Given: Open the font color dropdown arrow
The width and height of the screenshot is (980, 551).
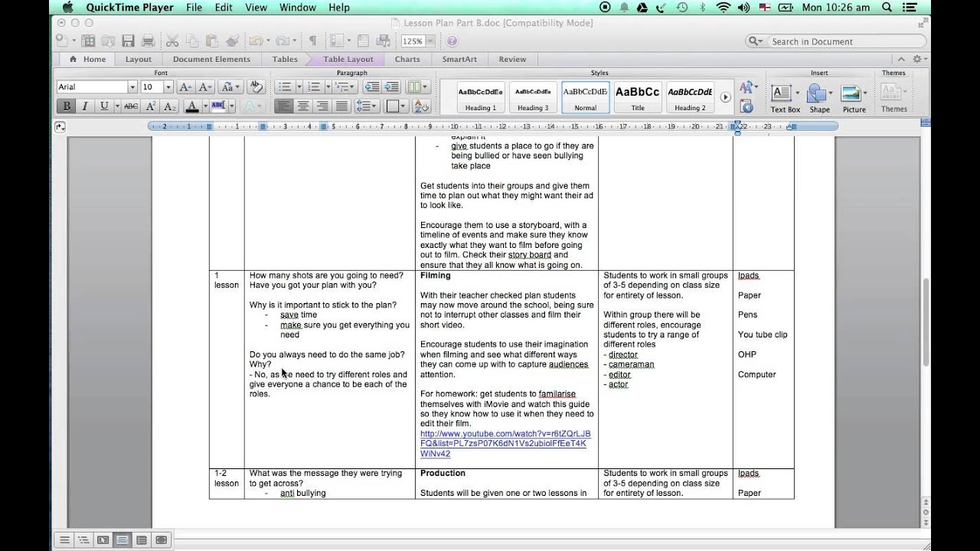Looking at the screenshot, I should [x=204, y=106].
